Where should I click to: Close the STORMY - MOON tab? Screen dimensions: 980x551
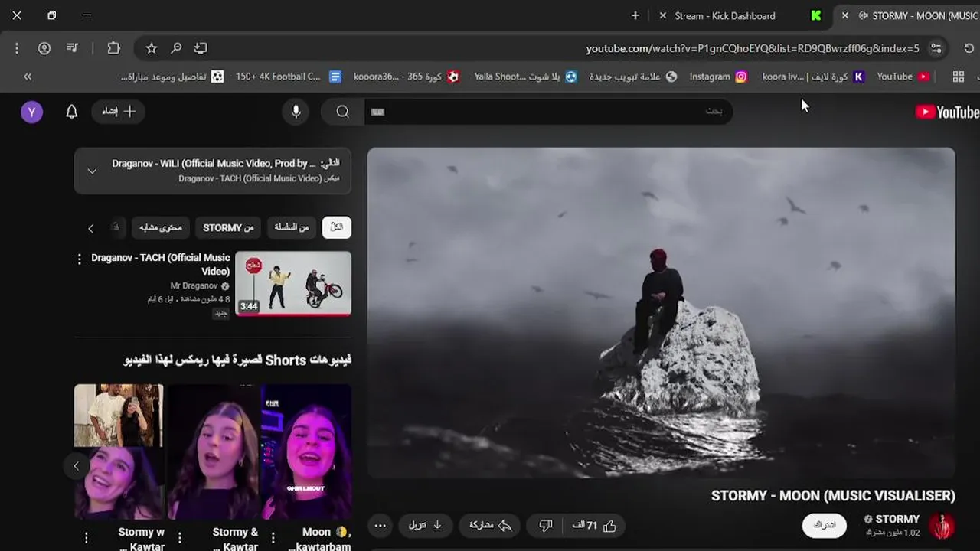point(844,15)
